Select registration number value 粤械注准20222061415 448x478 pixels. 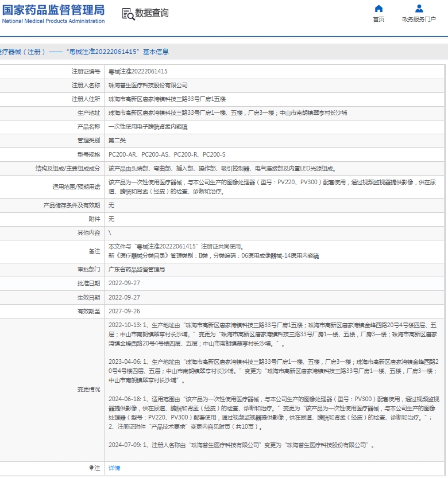(138, 71)
